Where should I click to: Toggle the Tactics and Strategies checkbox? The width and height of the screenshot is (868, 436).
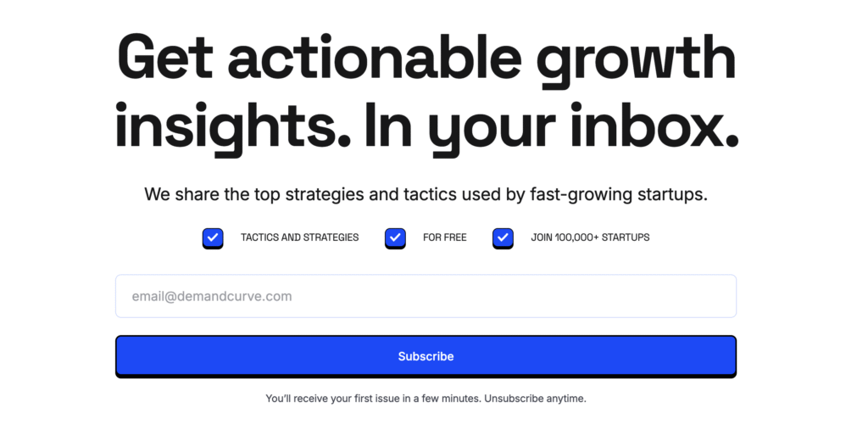coord(213,238)
